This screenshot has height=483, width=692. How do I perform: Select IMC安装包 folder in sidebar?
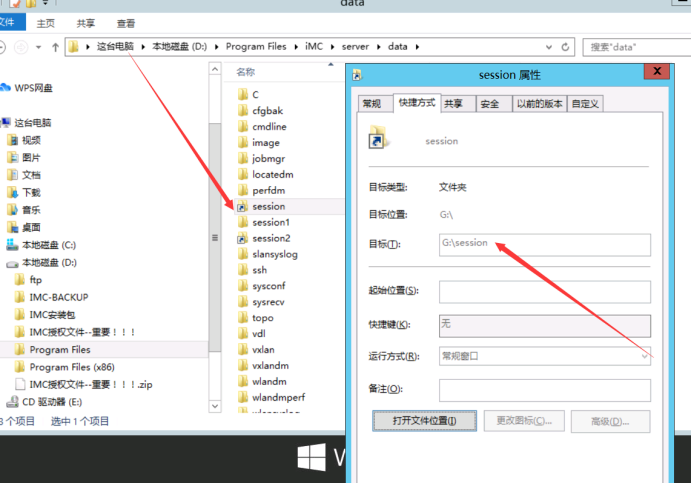point(53,315)
